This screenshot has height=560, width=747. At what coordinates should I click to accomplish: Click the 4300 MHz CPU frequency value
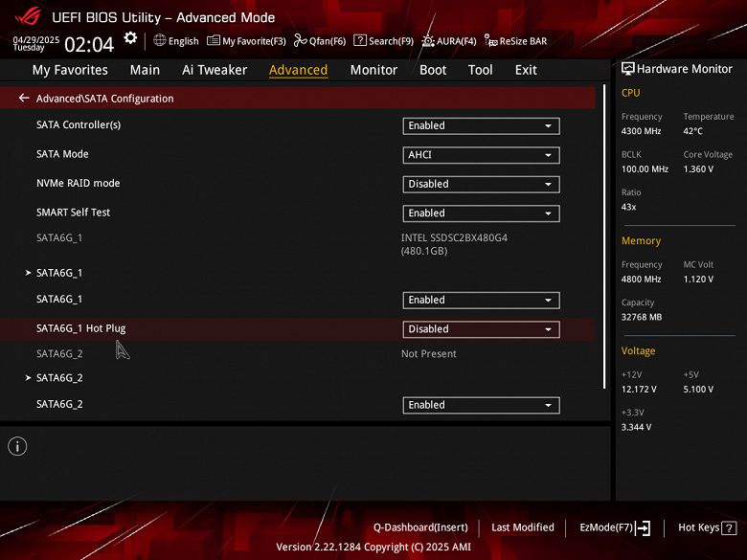coord(642,131)
